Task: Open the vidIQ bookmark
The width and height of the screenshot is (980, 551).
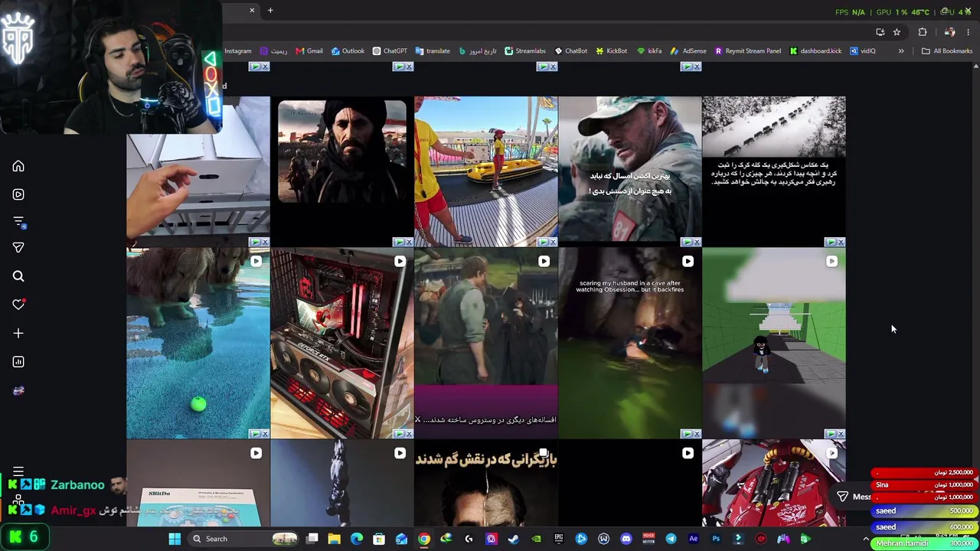Action: 862,51
